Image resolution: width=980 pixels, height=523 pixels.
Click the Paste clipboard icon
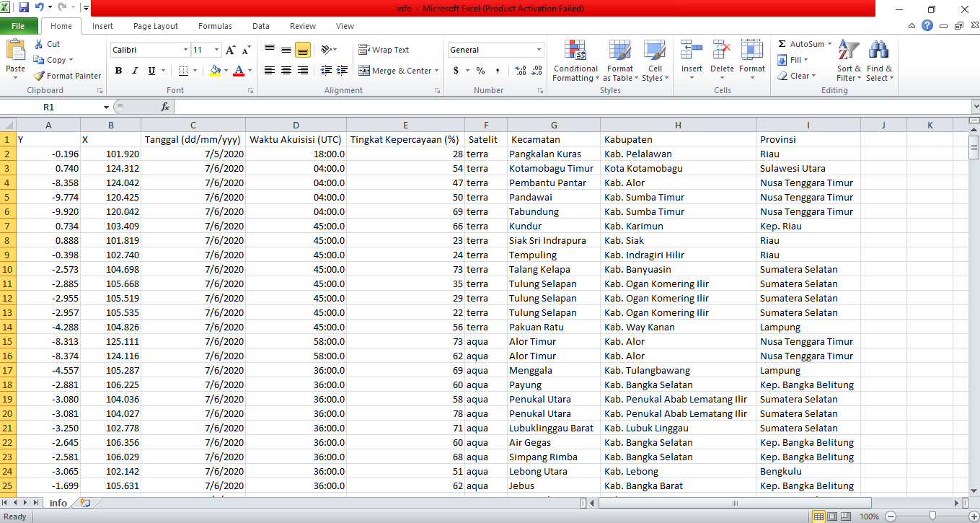(15, 50)
